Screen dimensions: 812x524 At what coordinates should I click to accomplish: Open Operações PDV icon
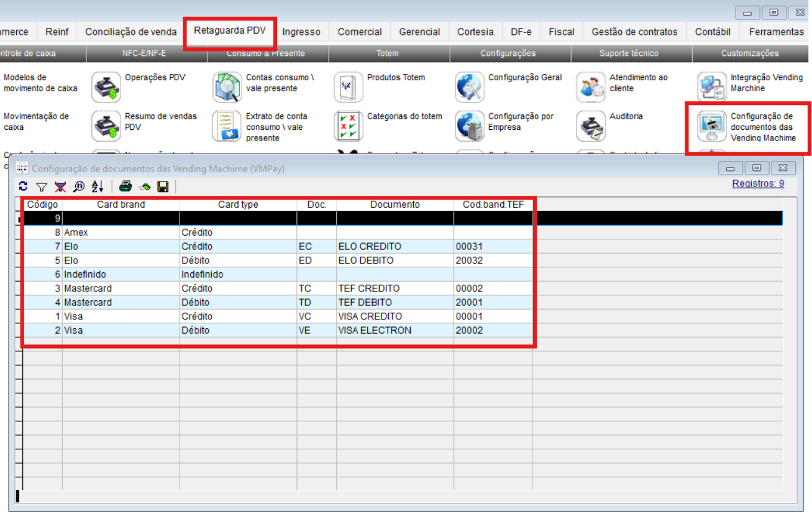106,87
